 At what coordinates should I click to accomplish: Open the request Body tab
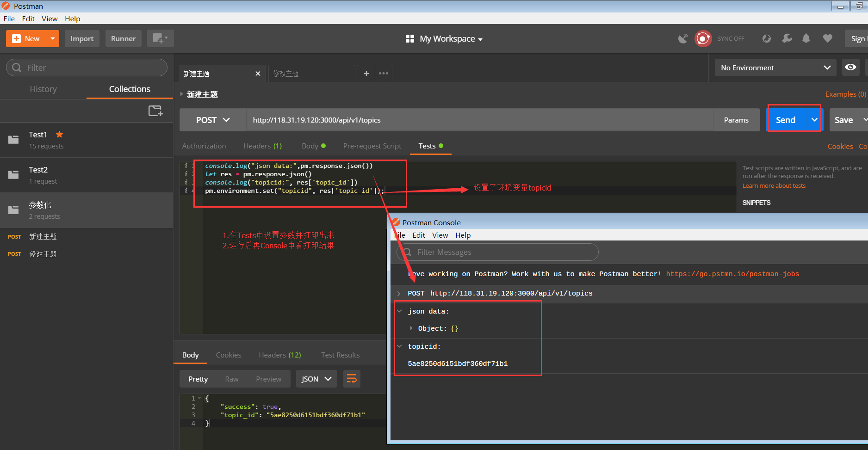pos(313,146)
